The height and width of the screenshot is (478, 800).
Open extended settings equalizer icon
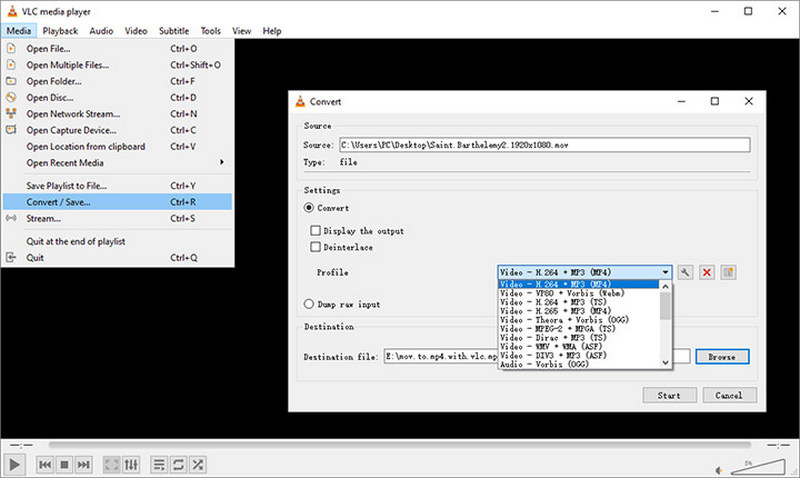131,465
